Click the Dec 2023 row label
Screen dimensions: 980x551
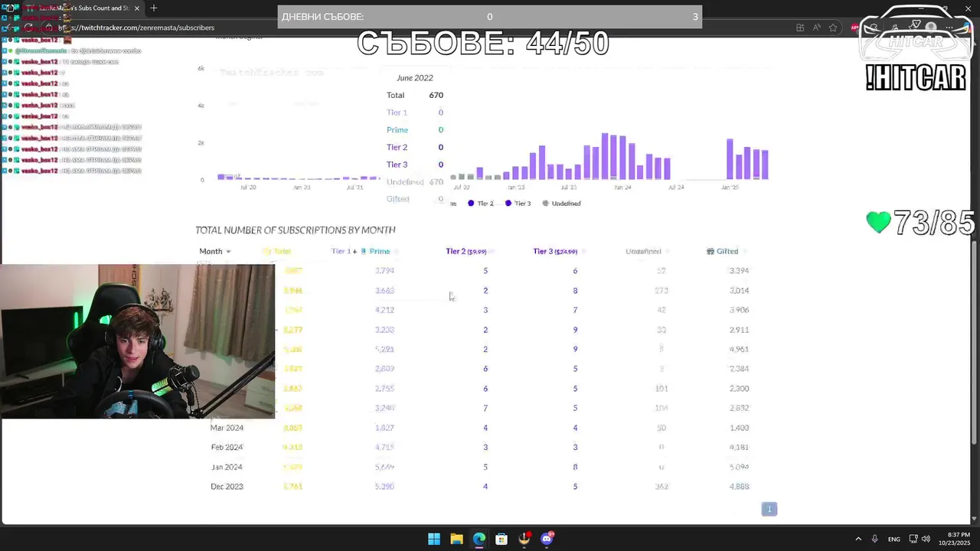[227, 487]
